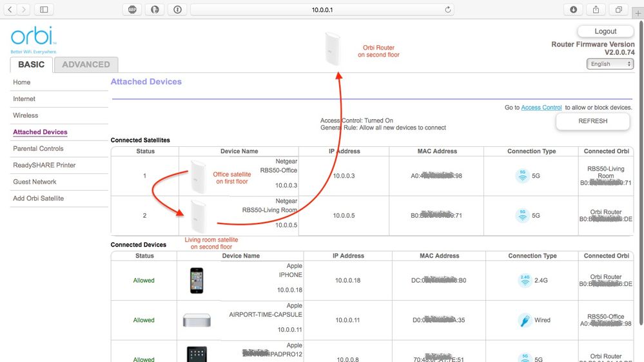Select the BASIC tab
Screen dimensions: 644x362
(31, 64)
